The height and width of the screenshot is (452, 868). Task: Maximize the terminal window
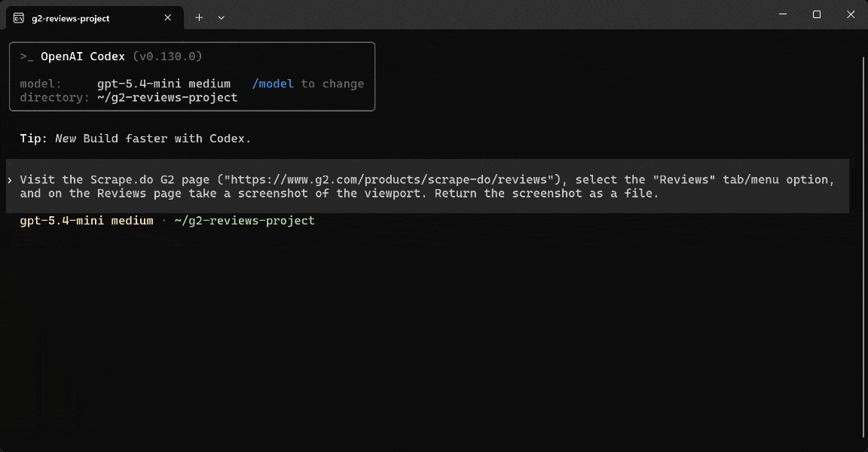click(x=817, y=14)
